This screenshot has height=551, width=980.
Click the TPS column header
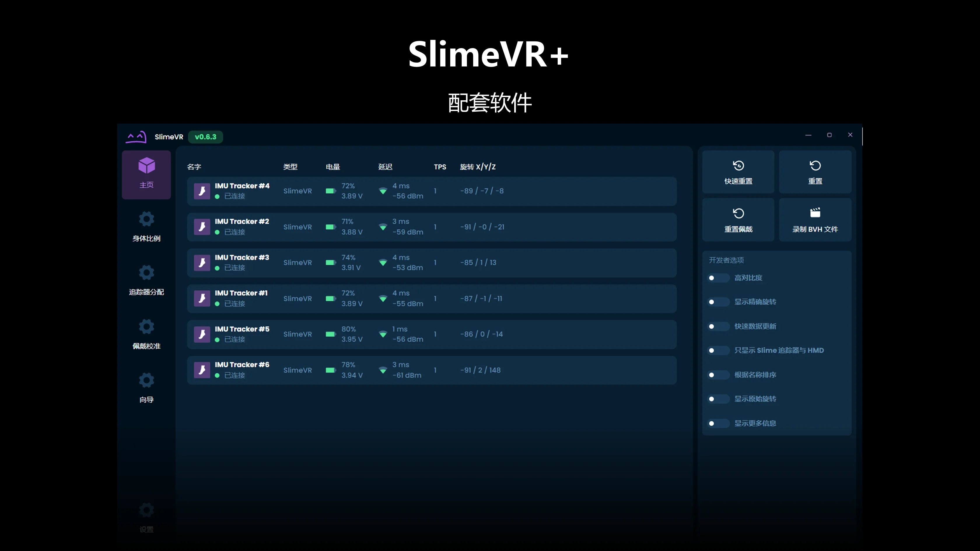pyautogui.click(x=440, y=167)
